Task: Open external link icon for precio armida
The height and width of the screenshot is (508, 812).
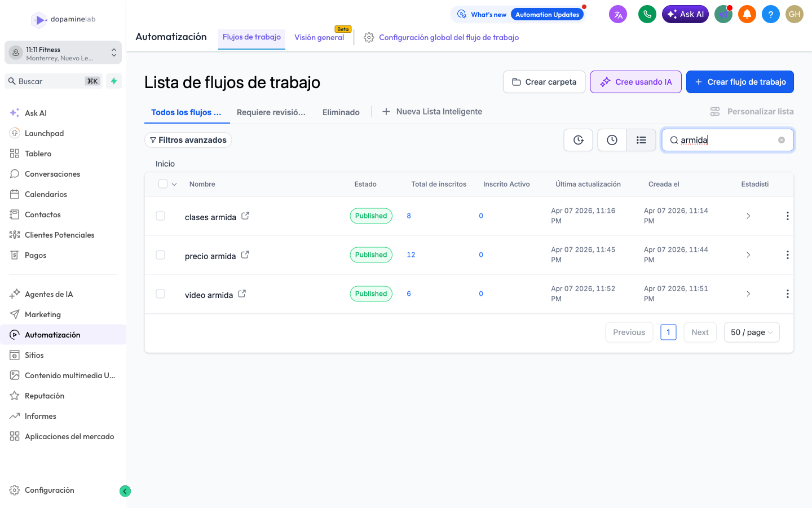Action: (x=245, y=255)
